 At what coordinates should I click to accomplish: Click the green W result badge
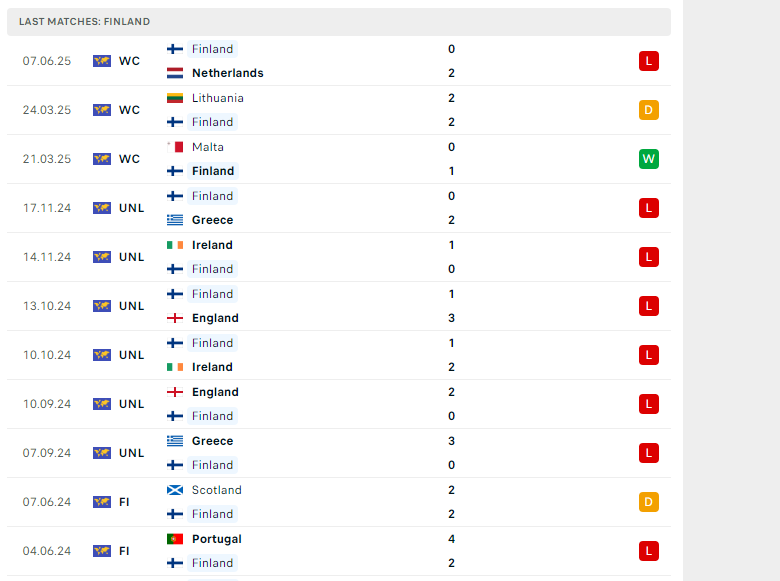(x=649, y=159)
